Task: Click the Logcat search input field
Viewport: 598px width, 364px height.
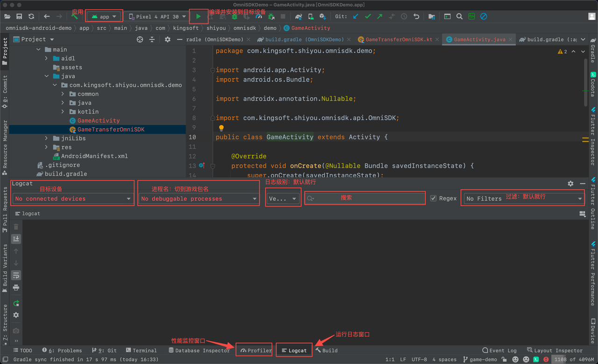Action: click(365, 198)
